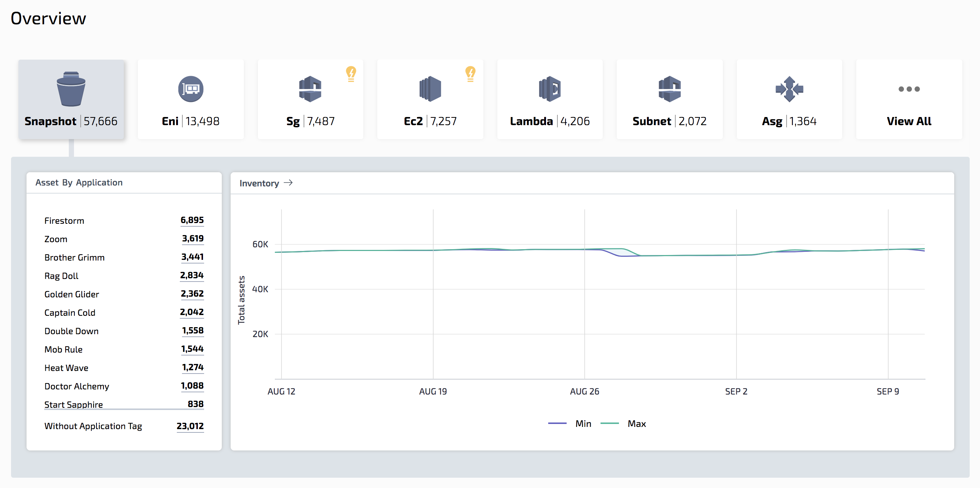Select the Zoom application row
The height and width of the screenshot is (488, 980).
point(56,239)
